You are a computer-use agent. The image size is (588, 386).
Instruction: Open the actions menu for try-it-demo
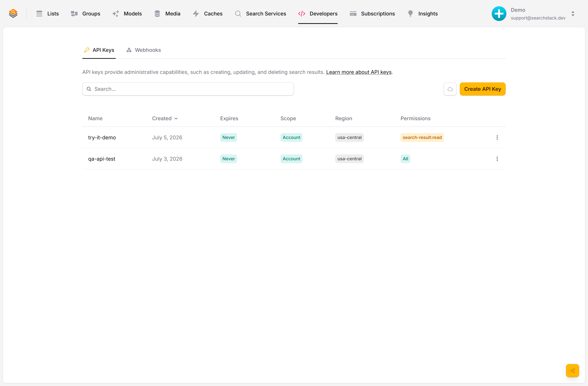tap(497, 137)
